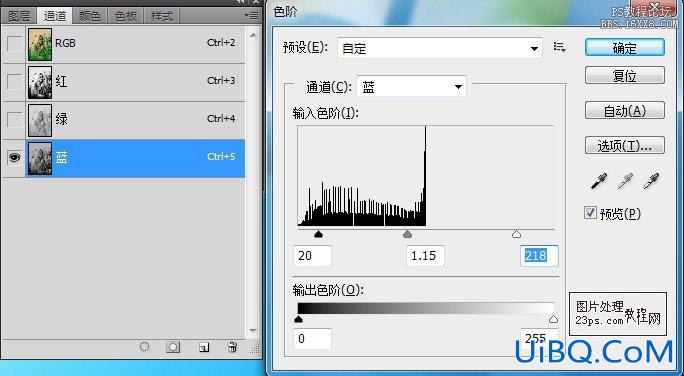Select white point eyedropper
This screenshot has width=684, height=376.
click(651, 181)
